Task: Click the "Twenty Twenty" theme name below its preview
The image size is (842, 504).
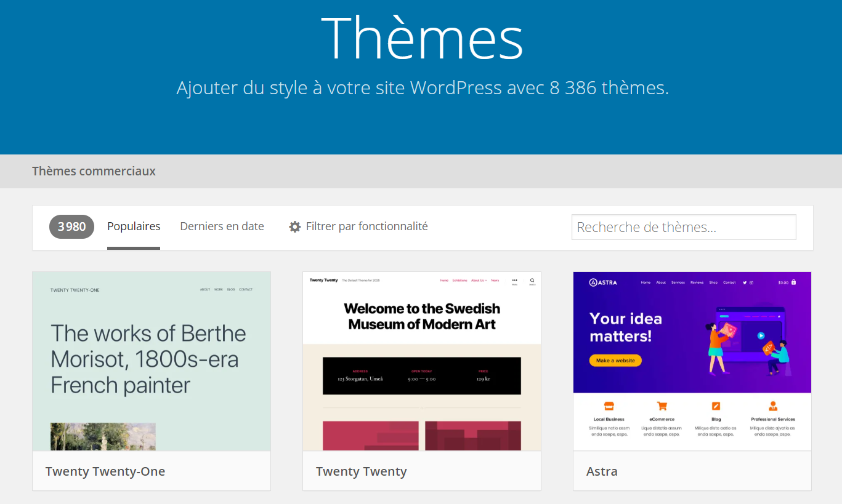Action: [x=362, y=471]
